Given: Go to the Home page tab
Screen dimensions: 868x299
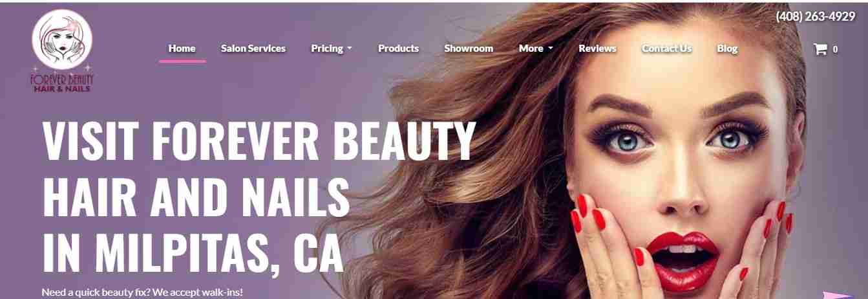Looking at the screenshot, I should [x=182, y=49].
